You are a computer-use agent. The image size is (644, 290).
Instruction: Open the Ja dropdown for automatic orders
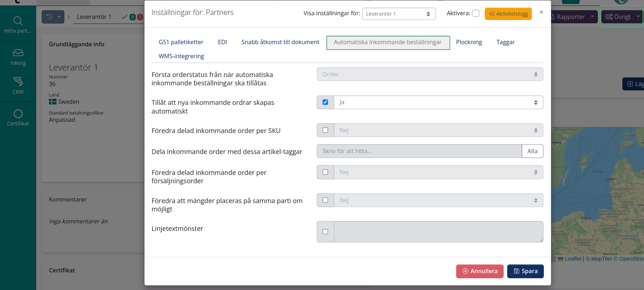(x=438, y=102)
